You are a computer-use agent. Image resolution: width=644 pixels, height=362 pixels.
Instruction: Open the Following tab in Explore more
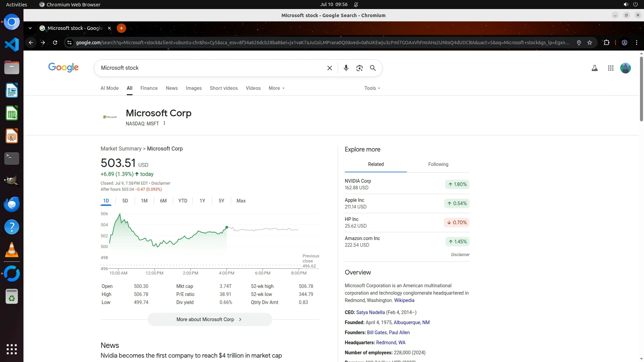tap(438, 164)
